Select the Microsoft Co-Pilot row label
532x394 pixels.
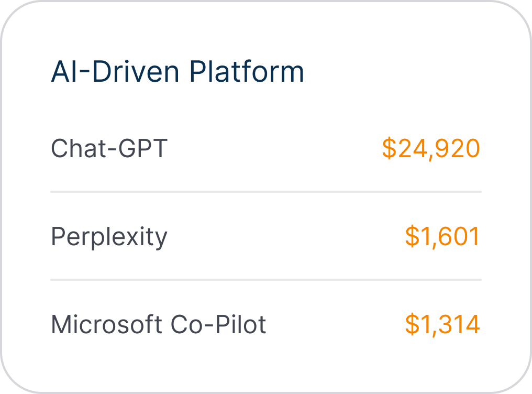point(158,325)
